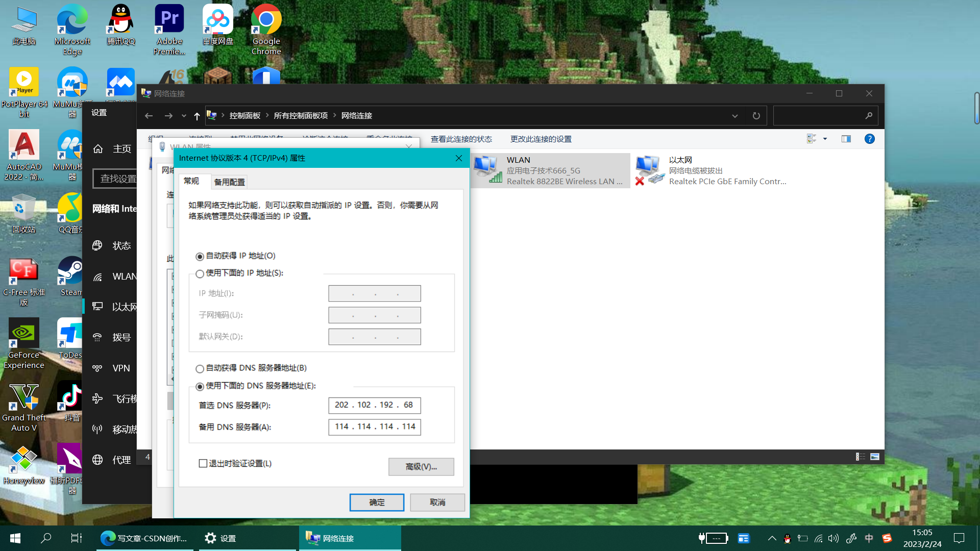Click 更改此连接的设置 in the command bar

pyautogui.click(x=541, y=139)
